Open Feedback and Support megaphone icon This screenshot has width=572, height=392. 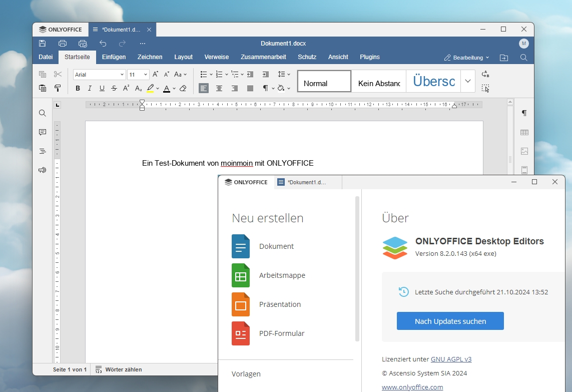[43, 170]
